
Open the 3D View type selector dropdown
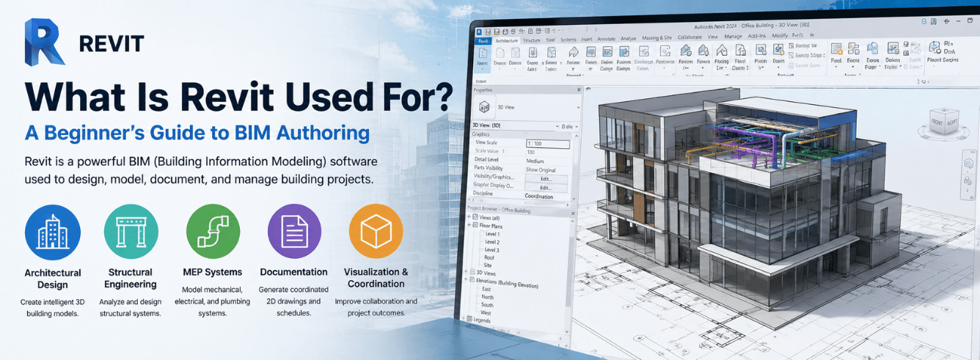pos(578,108)
